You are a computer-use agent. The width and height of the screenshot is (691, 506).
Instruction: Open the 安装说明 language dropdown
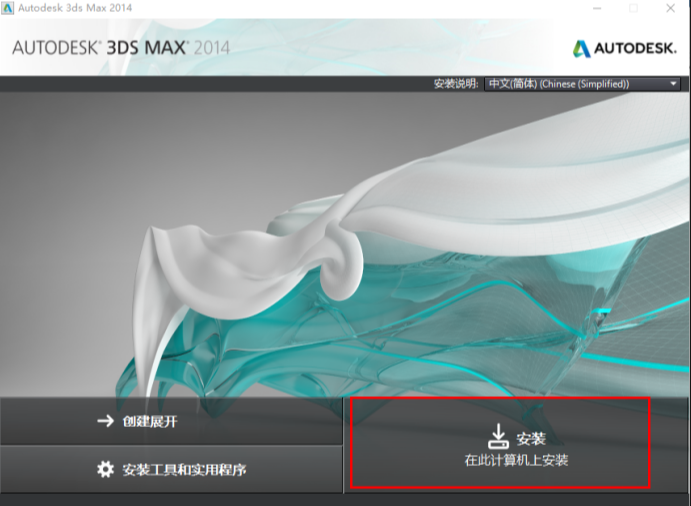[582, 84]
